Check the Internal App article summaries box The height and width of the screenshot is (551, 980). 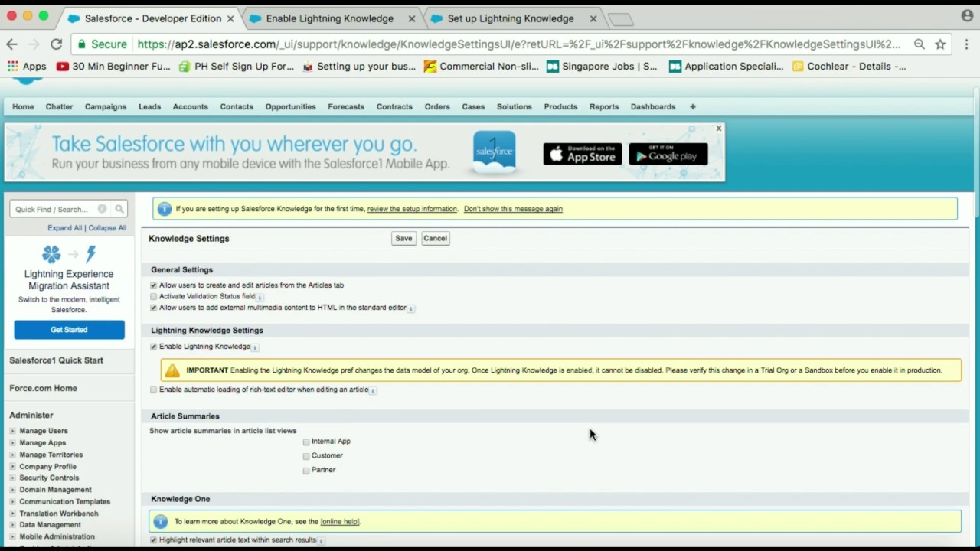pos(306,442)
